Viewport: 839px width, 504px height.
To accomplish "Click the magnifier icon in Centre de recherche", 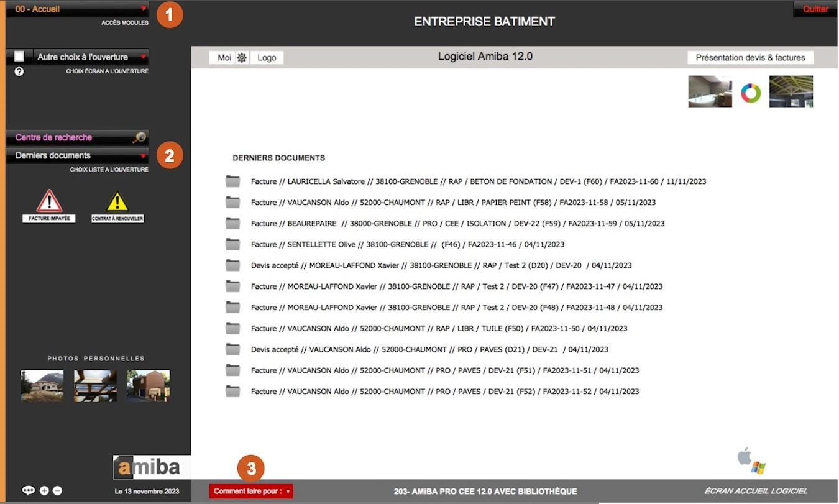I will tap(139, 138).
